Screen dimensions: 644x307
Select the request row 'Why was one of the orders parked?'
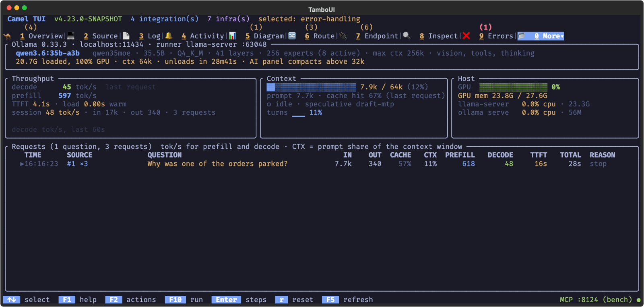322,164
